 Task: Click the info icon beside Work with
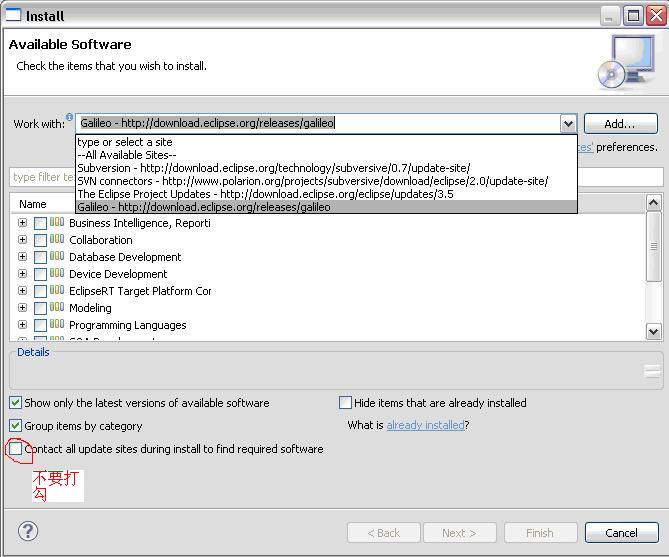pyautogui.click(x=70, y=117)
